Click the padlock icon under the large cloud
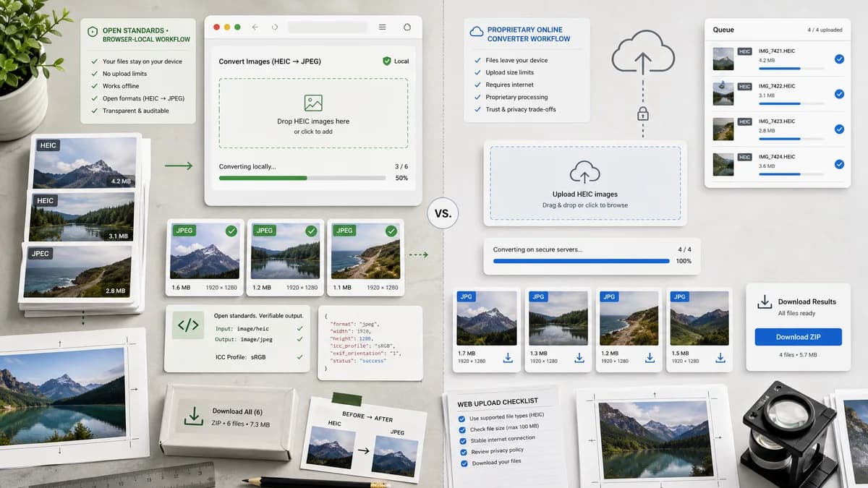The image size is (868, 488). point(642,114)
